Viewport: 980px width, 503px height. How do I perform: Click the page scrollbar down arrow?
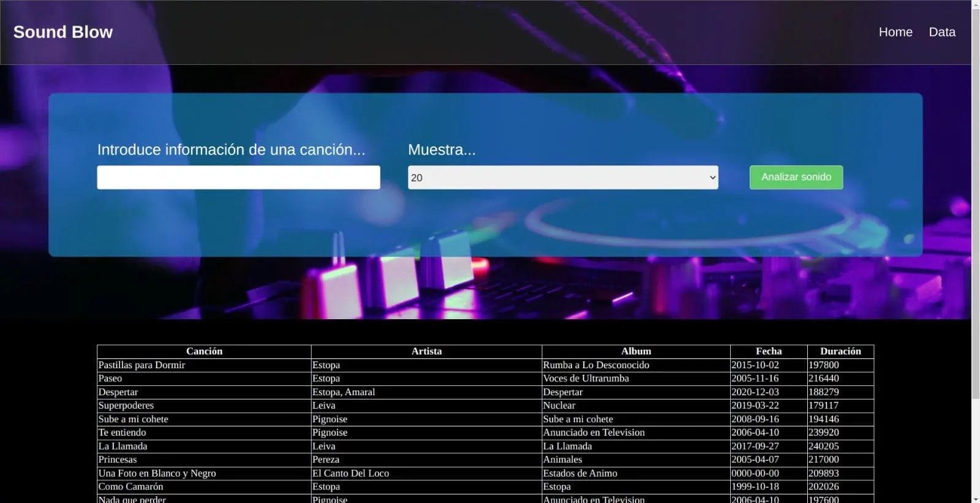tap(976, 499)
